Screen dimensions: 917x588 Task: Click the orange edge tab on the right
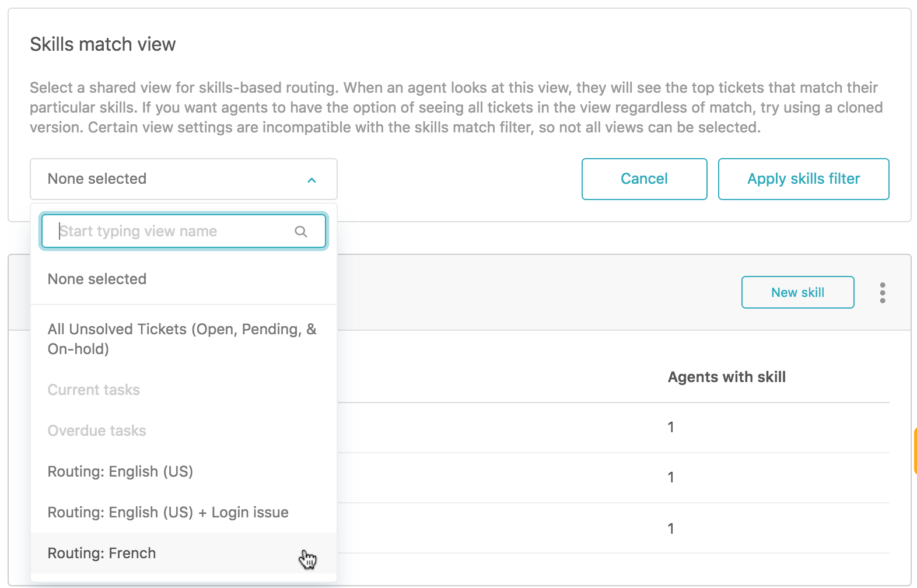914,451
